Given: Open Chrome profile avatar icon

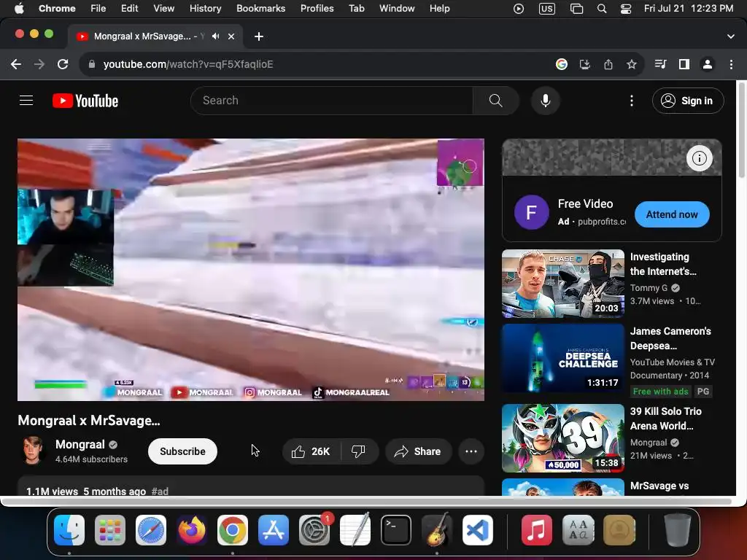Looking at the screenshot, I should pyautogui.click(x=708, y=64).
